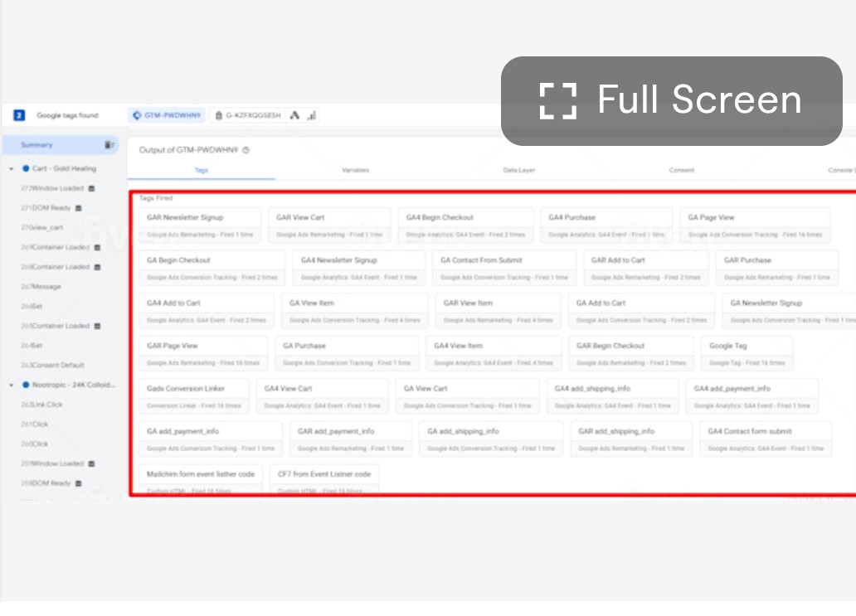Switch to the Variables tab
The image size is (856, 616).
355,170
